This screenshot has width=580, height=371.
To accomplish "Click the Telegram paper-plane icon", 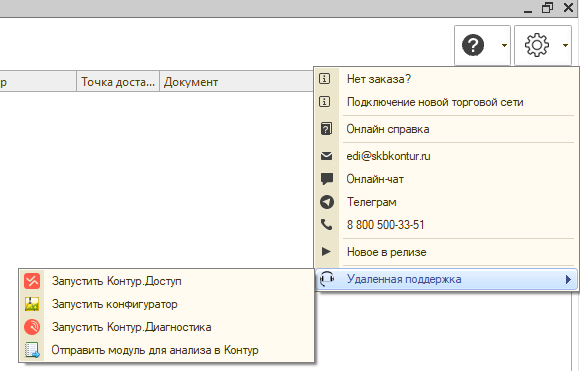I will click(327, 202).
